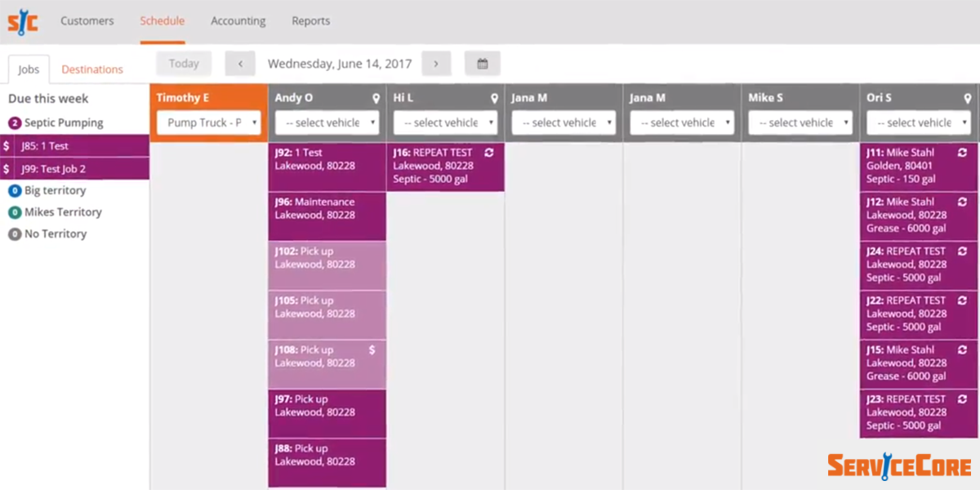
Task: Click the recurring icon on J16 REPEAT TEST
Action: 489,152
